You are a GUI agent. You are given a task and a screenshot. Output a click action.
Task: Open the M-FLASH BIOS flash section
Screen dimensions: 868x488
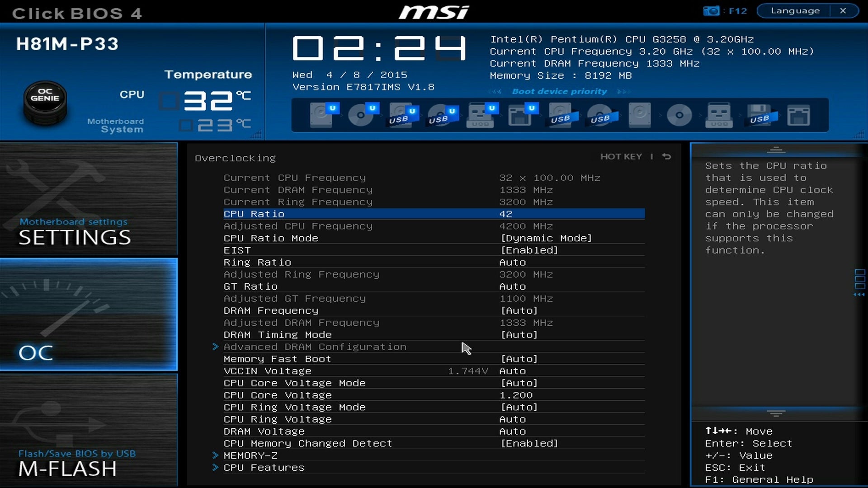89,430
